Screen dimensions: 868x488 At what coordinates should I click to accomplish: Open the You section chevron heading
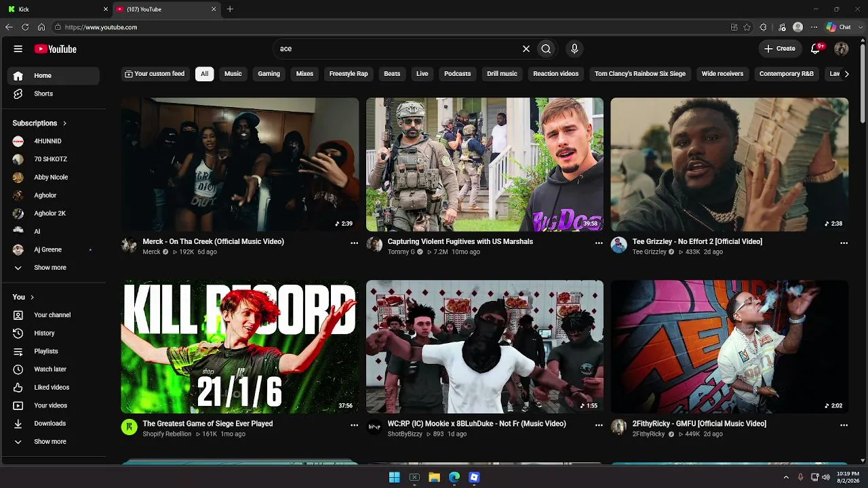pos(23,297)
